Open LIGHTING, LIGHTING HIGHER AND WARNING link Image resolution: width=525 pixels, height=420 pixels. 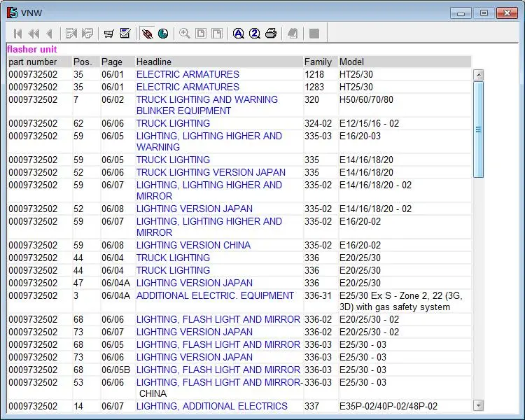pyautogui.click(x=209, y=141)
